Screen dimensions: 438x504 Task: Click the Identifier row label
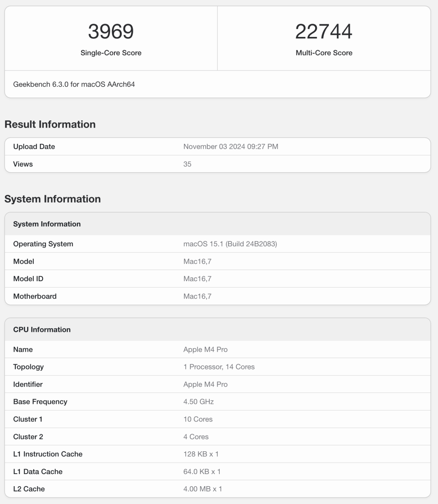click(x=28, y=384)
